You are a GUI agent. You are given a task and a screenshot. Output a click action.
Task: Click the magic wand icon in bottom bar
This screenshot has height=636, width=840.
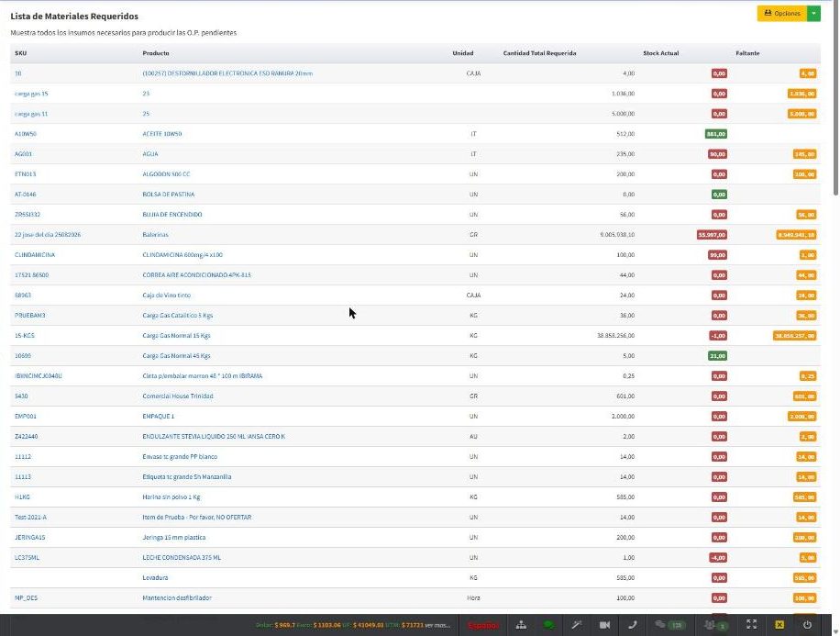click(577, 625)
